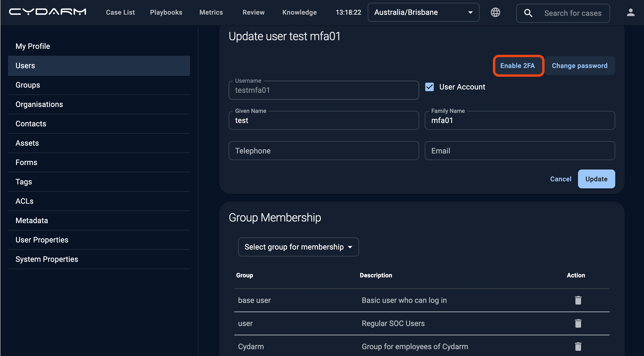Viewport: 644px width, 356px height.
Task: Open System Properties in sidebar
Action: coord(47,259)
